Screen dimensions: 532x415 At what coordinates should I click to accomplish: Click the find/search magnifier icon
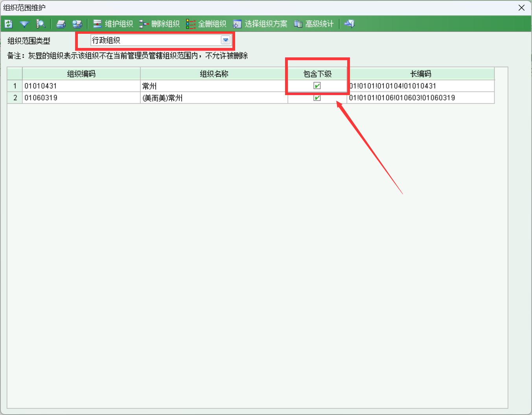coord(40,24)
